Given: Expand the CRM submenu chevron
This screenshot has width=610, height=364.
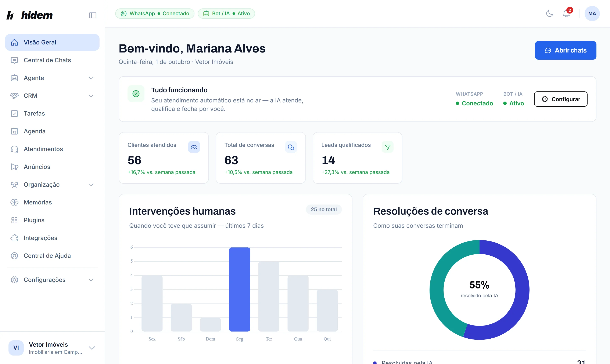Looking at the screenshot, I should [x=91, y=96].
